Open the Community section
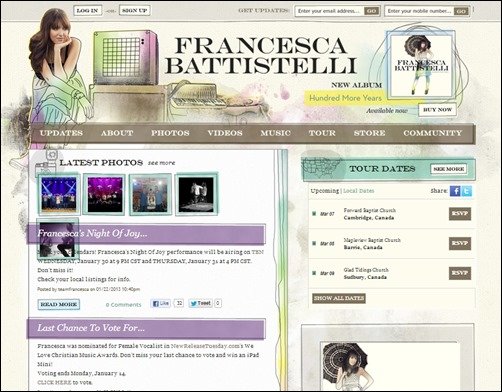Image resolution: width=502 pixels, height=392 pixels. [433, 133]
